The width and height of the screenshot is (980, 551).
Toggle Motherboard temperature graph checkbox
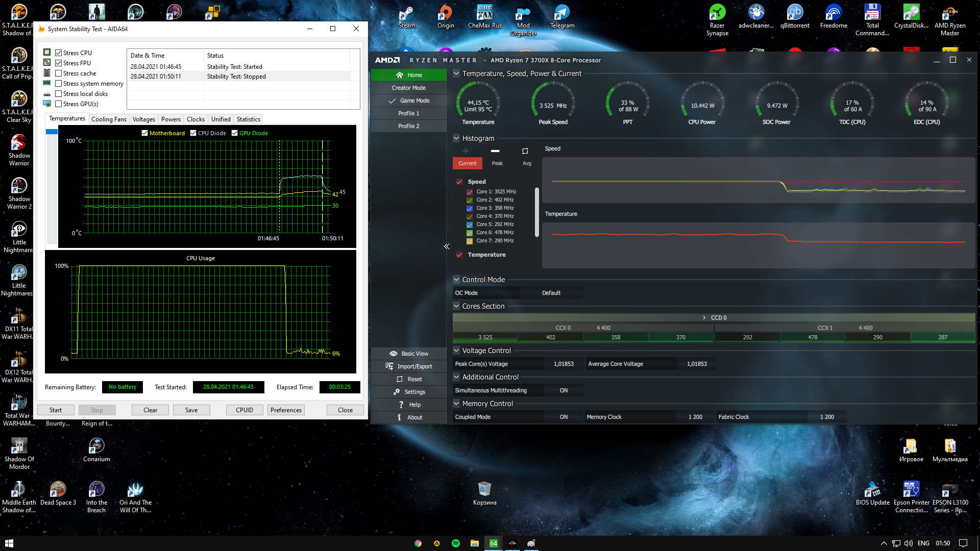(144, 133)
